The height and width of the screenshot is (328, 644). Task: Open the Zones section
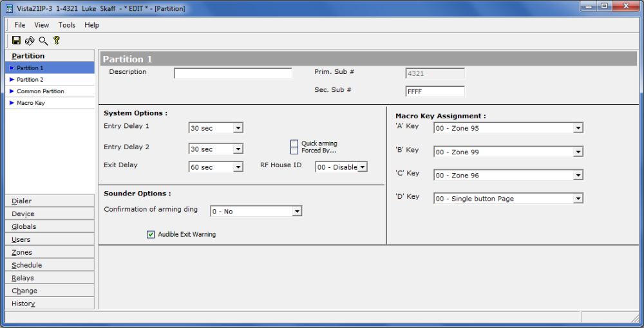click(50, 252)
